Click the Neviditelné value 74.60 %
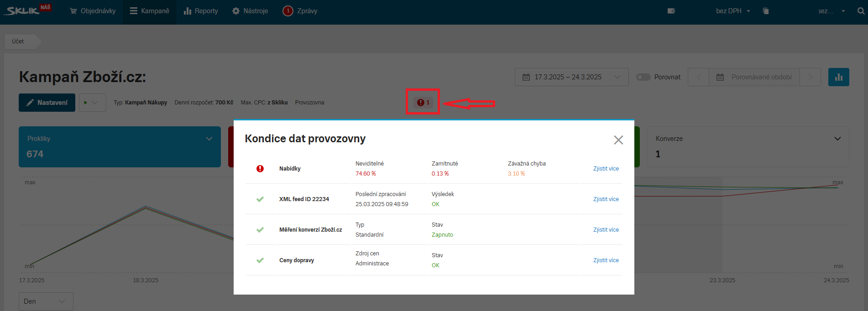The height and width of the screenshot is (311, 868). pyautogui.click(x=366, y=174)
